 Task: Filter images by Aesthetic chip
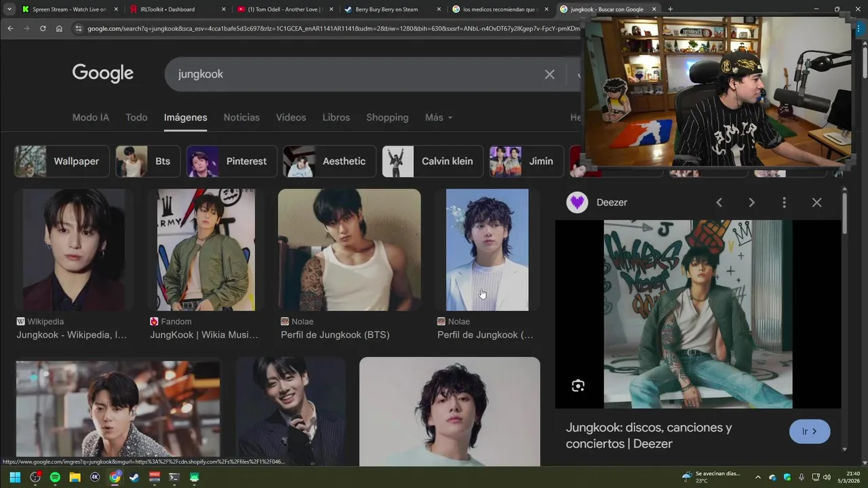tap(330, 161)
